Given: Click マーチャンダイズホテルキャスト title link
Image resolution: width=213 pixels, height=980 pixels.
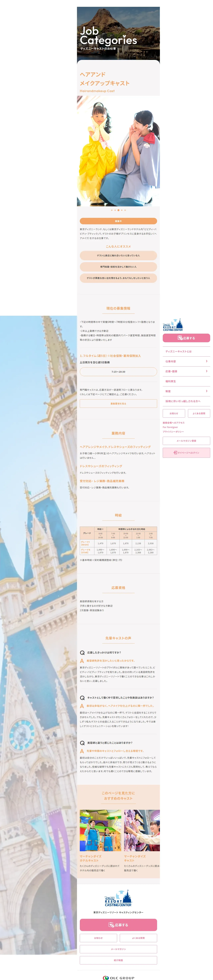Looking at the screenshot, I should point(91,858).
